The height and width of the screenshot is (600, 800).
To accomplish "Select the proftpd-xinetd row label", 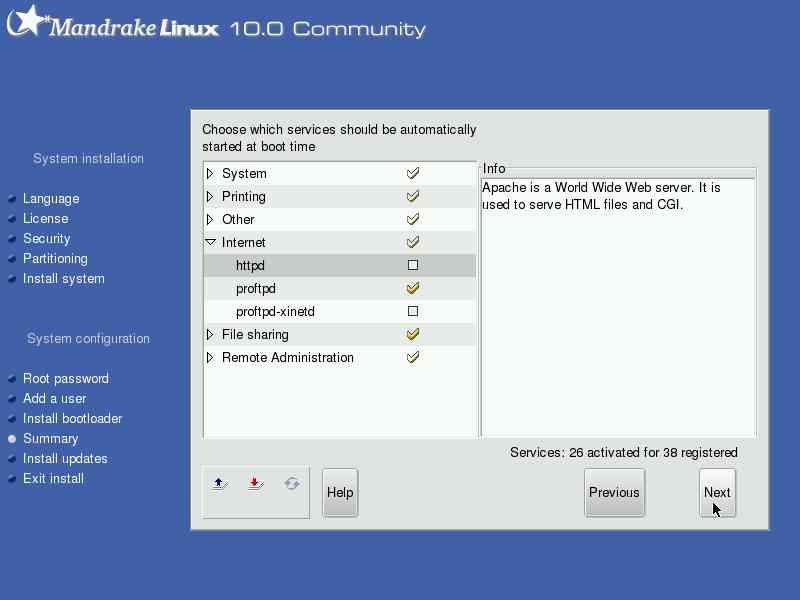I will (x=275, y=312).
